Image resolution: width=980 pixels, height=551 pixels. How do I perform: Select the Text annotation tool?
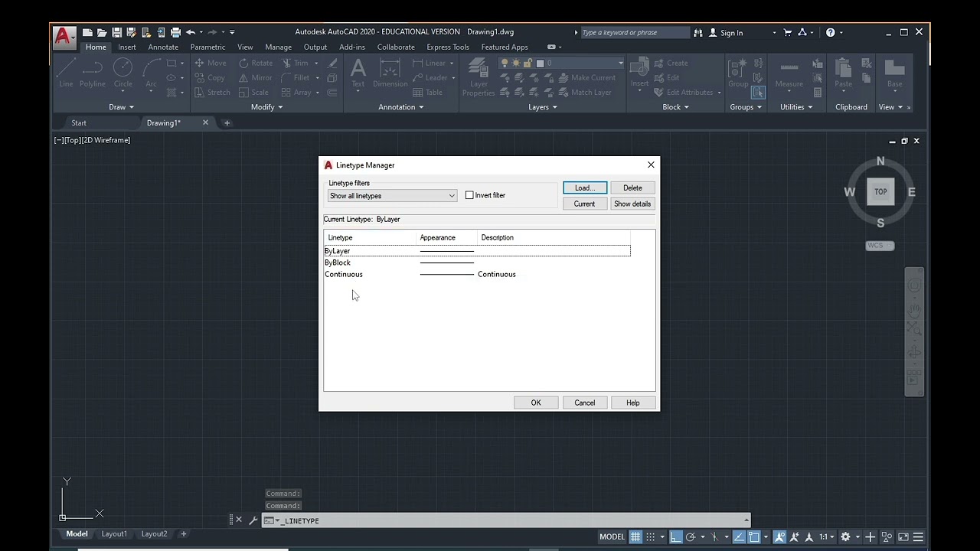358,73
